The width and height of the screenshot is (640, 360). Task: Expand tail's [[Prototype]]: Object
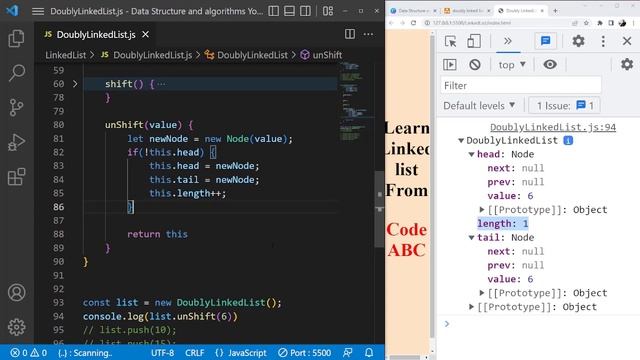click(x=482, y=293)
